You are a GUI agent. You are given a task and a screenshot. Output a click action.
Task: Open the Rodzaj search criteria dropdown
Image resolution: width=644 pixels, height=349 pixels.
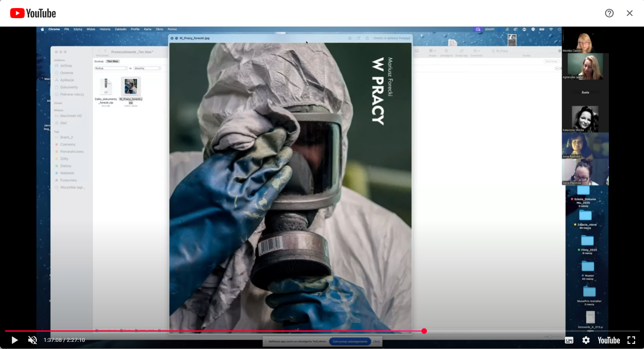coord(110,68)
